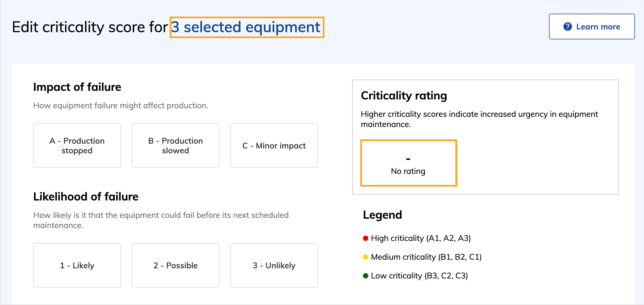Click the Low criticality (B3, C2, C3) label

(419, 276)
